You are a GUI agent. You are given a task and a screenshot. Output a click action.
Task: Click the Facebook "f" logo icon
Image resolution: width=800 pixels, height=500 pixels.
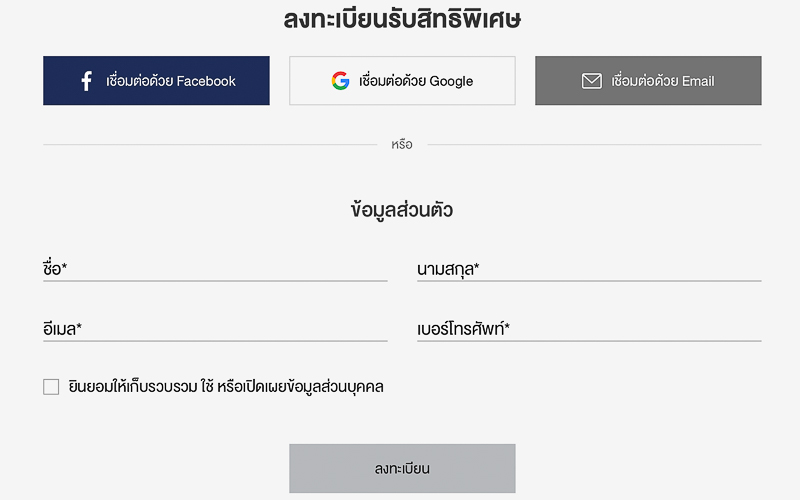click(86, 81)
